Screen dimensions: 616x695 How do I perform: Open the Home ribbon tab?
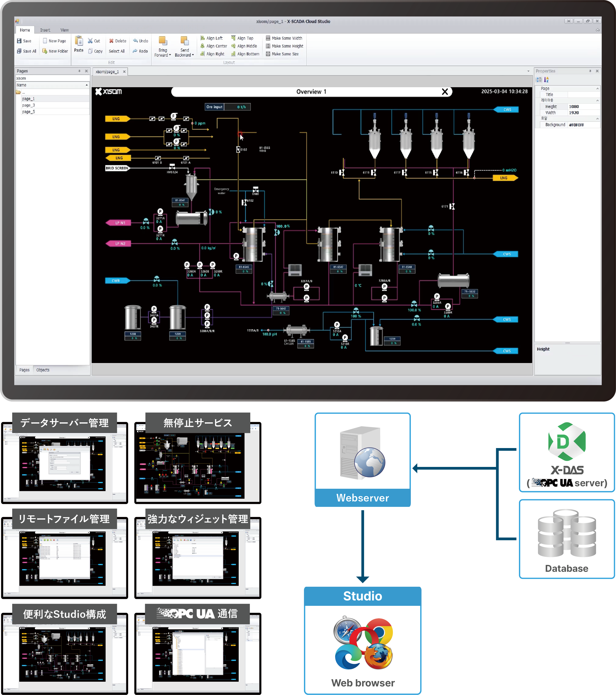pyautogui.click(x=25, y=30)
